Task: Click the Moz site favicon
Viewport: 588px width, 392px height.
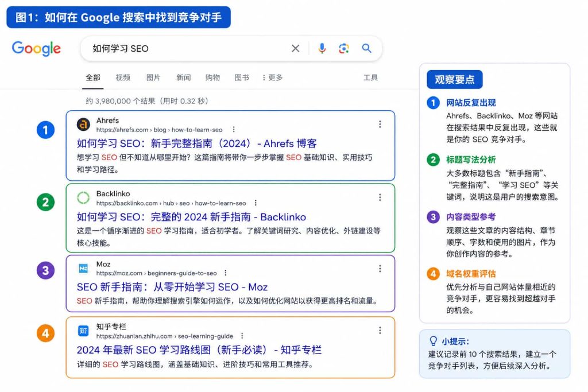Action: (83, 269)
